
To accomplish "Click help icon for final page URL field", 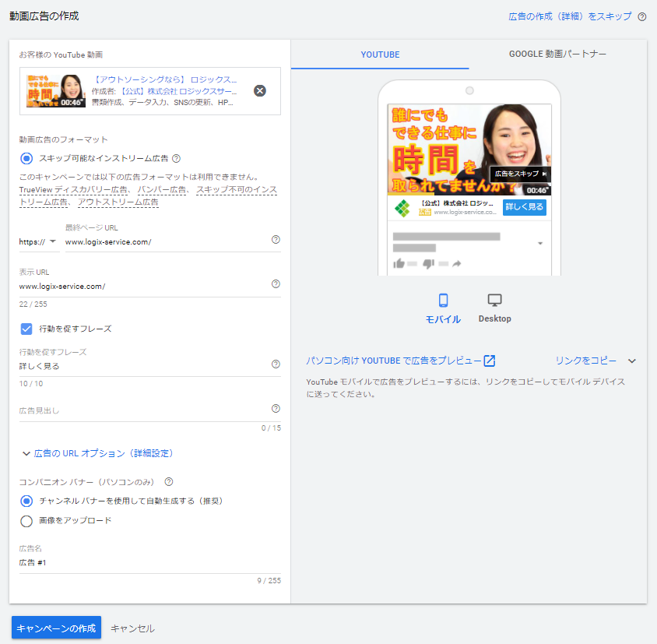I will (x=276, y=239).
